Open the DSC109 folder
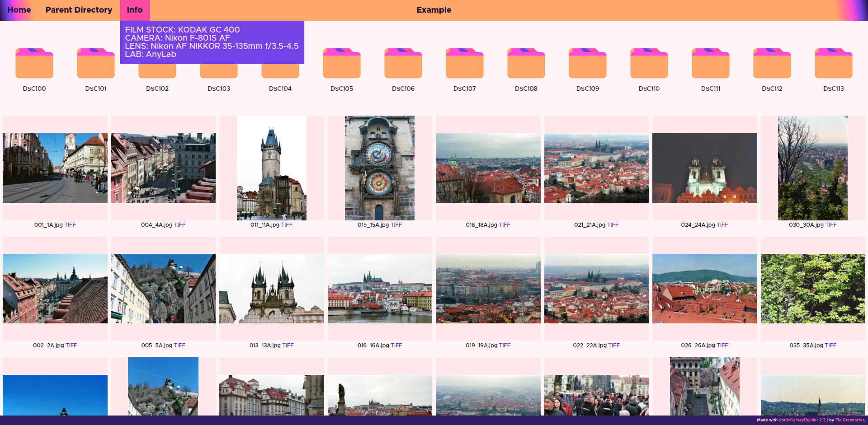The image size is (868, 425). coord(587,64)
